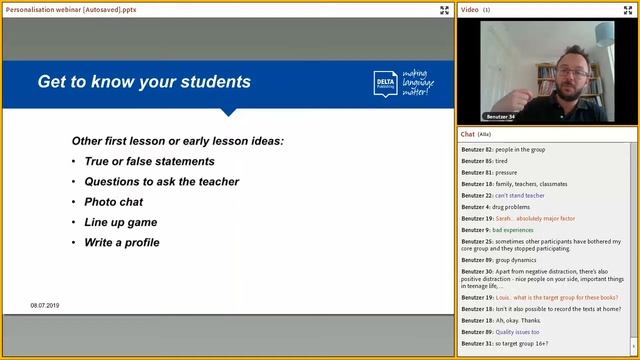Screen dimensions: 640x360
Task: Click the 'Other first lesson or early lesson ideas' line
Action: [x=178, y=141]
